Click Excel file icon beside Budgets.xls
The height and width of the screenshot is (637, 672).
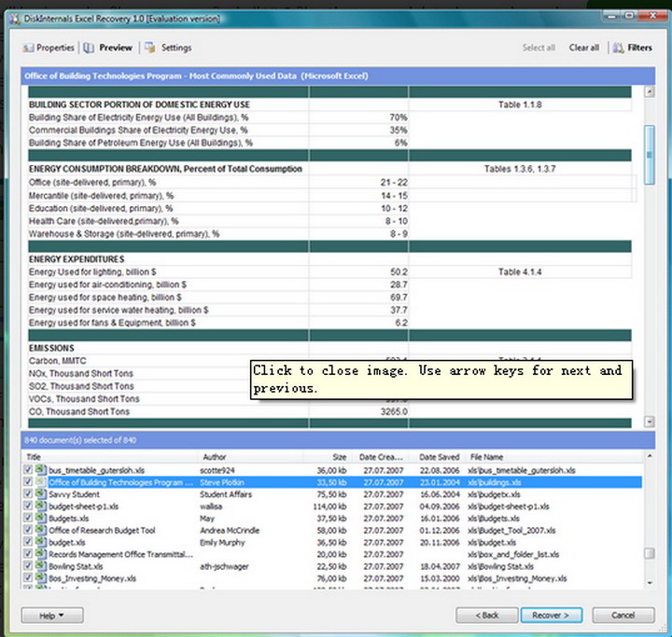coord(41,519)
